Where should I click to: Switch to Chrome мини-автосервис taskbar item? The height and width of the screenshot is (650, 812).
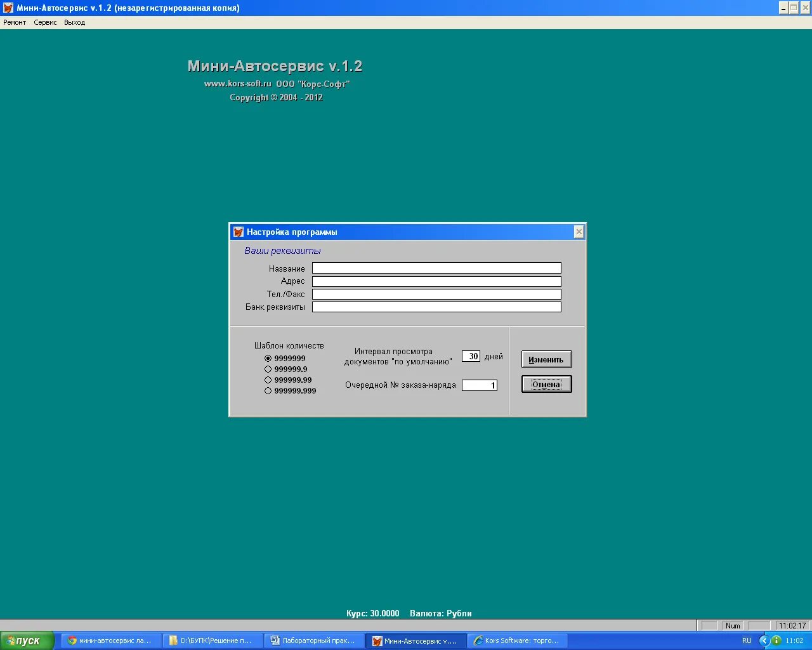click(x=110, y=640)
